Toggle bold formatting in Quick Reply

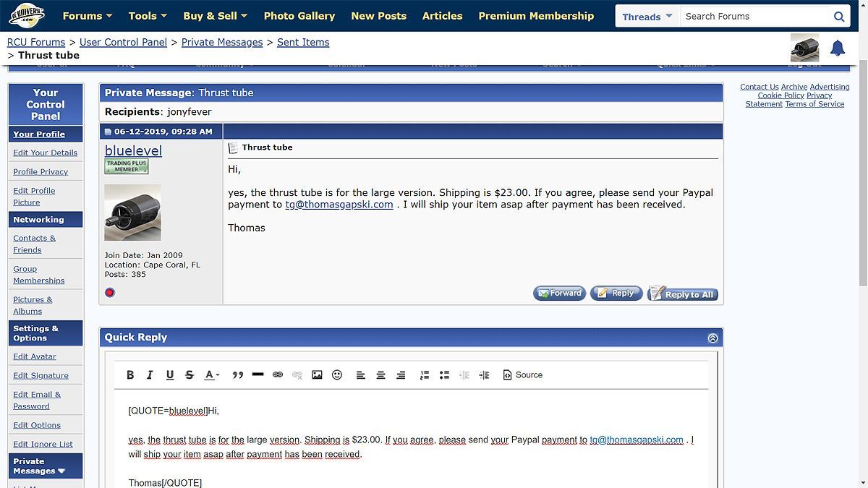[x=130, y=375]
